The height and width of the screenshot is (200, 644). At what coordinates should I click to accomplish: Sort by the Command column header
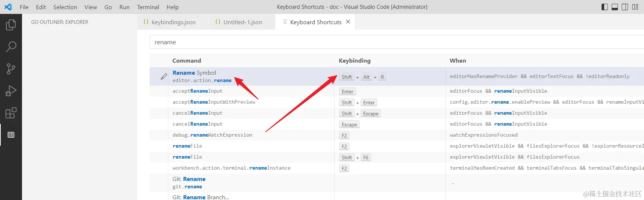[187, 61]
